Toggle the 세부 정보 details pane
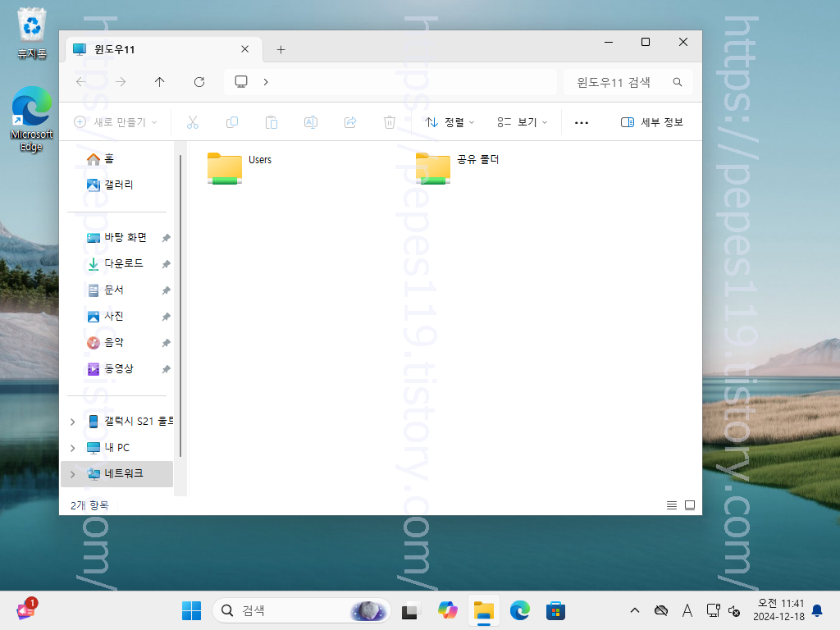 (x=652, y=122)
